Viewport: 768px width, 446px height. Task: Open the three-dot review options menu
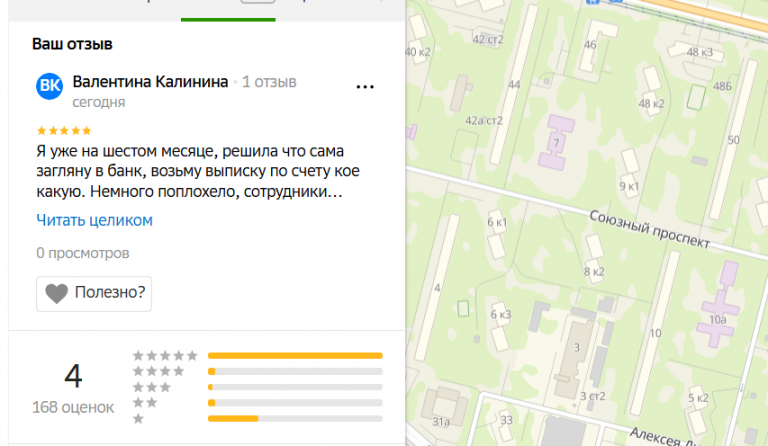(x=365, y=87)
